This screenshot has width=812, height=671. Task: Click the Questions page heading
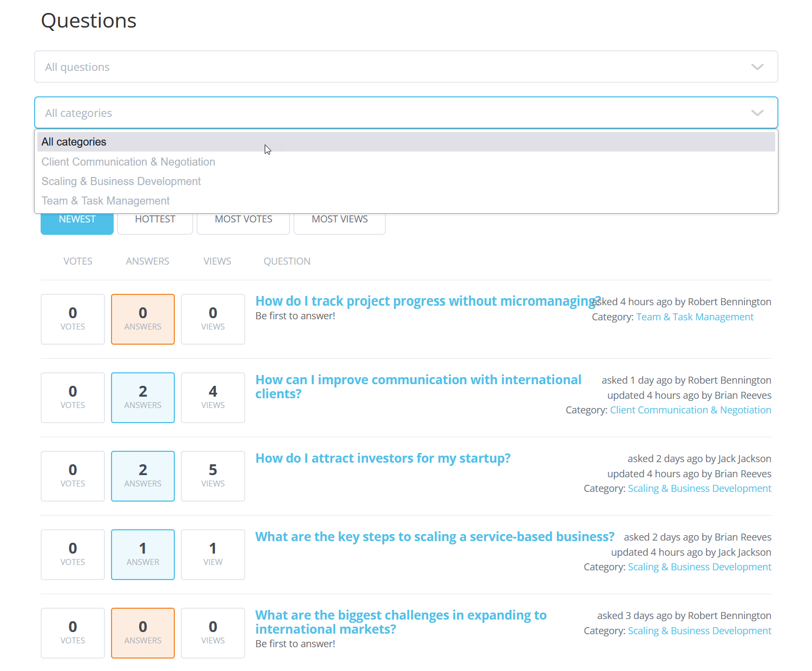pos(89,21)
